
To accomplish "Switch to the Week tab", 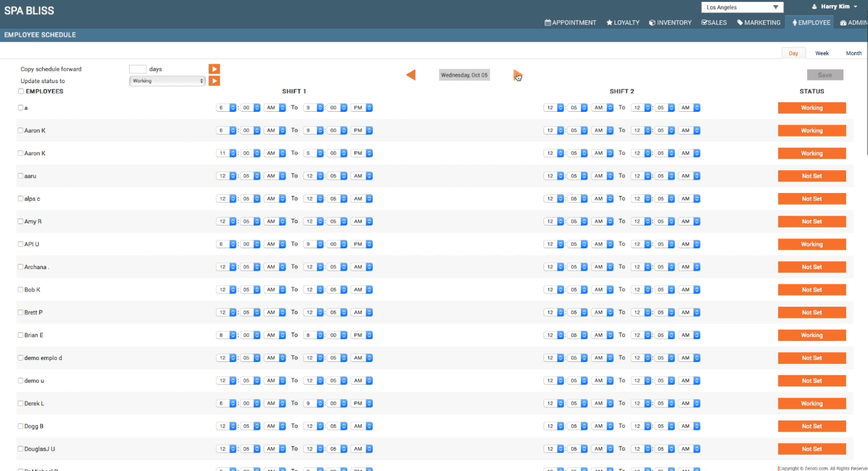I will pyautogui.click(x=822, y=53).
